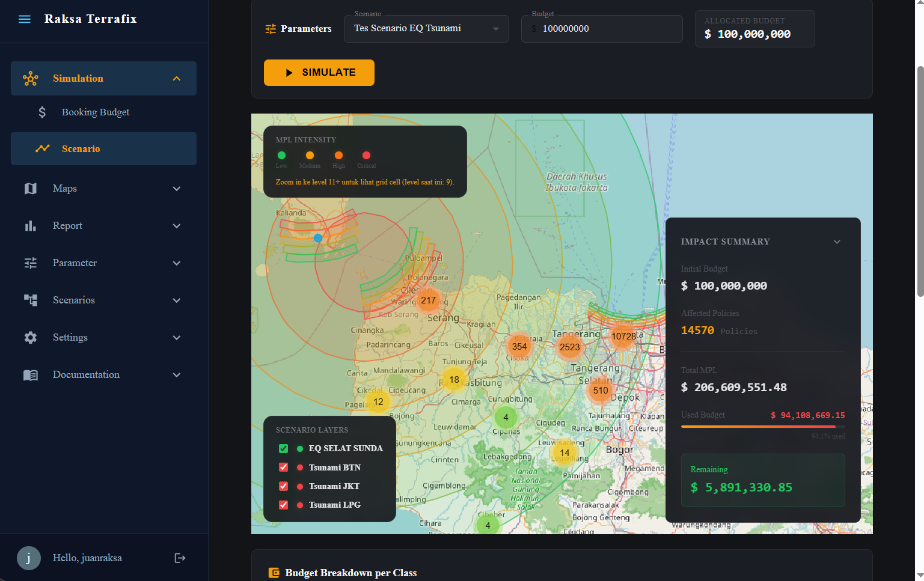Click the Maps sidebar icon
Viewport: 924px width, 581px height.
click(31, 189)
